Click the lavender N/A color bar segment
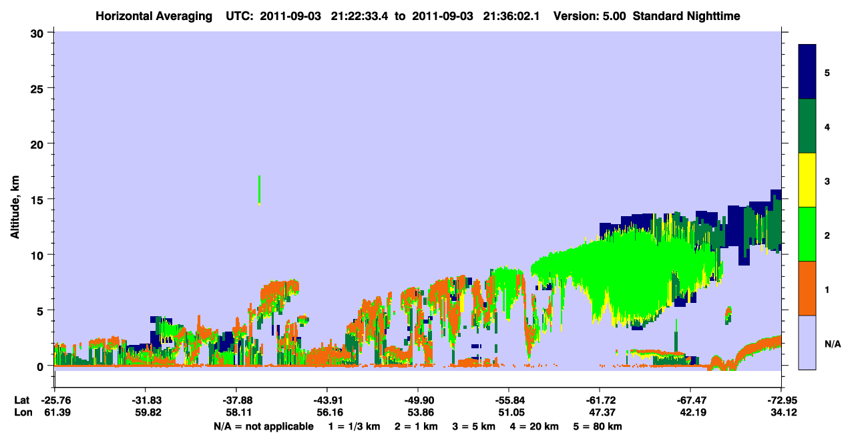868x445 pixels. 807,342
